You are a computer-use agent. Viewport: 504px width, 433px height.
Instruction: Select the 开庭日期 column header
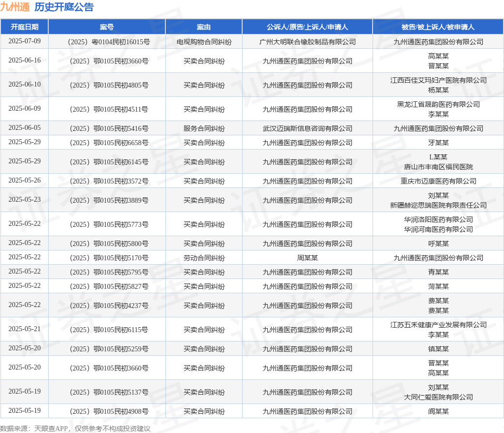[x=25, y=27]
